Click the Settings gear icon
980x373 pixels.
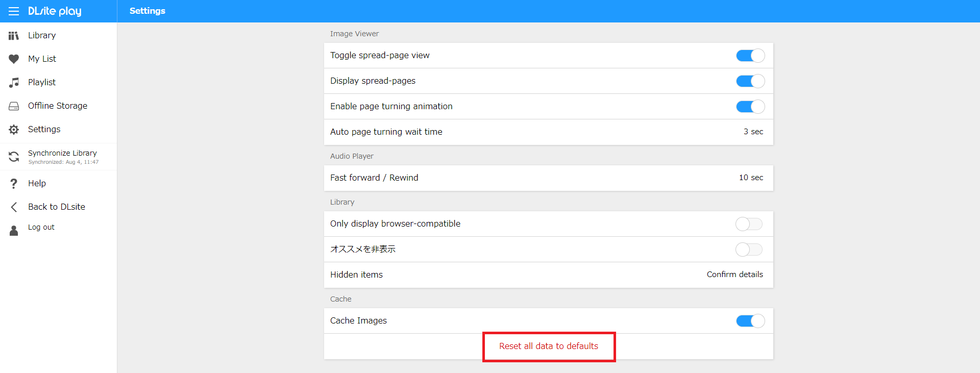pyautogui.click(x=14, y=129)
